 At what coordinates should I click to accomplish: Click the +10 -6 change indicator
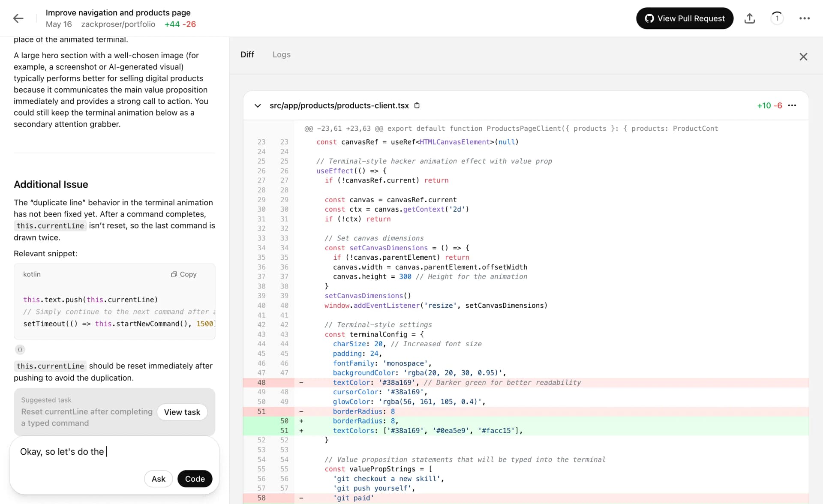[769, 105]
